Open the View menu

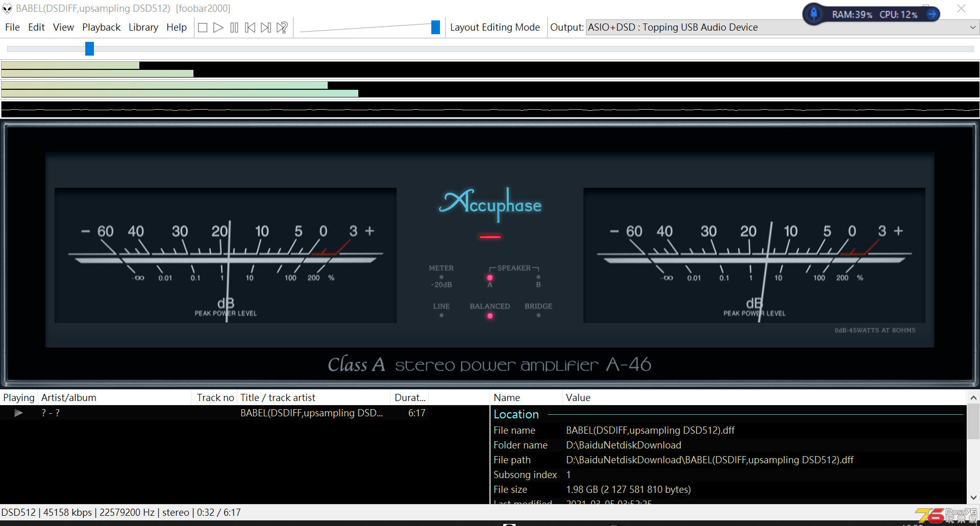[63, 28]
